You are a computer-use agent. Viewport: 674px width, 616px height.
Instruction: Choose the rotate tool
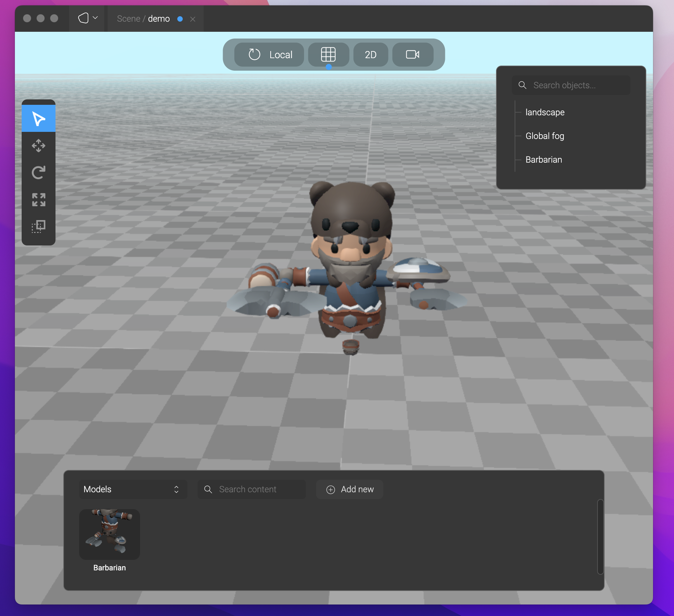(38, 172)
